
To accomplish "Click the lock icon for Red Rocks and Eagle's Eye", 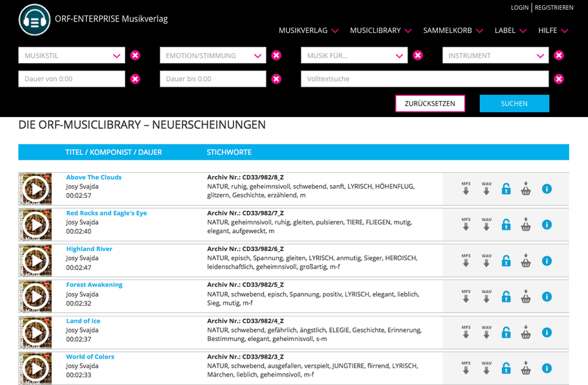I will coord(506,225).
